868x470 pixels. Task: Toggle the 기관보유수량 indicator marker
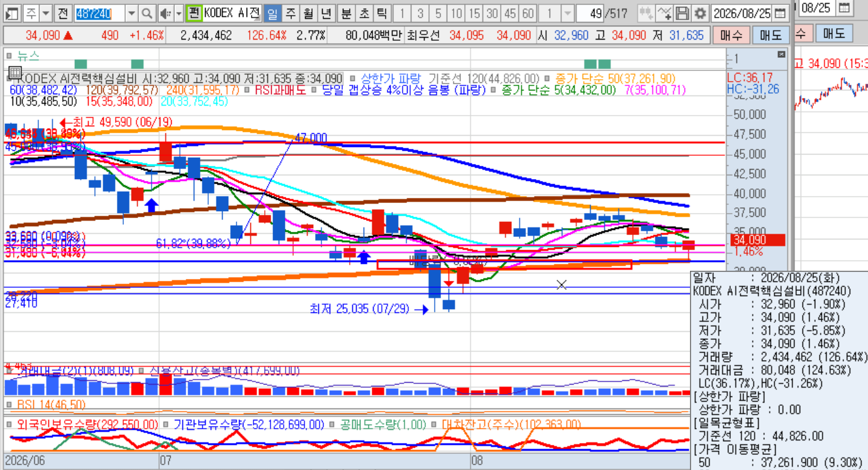(166, 425)
